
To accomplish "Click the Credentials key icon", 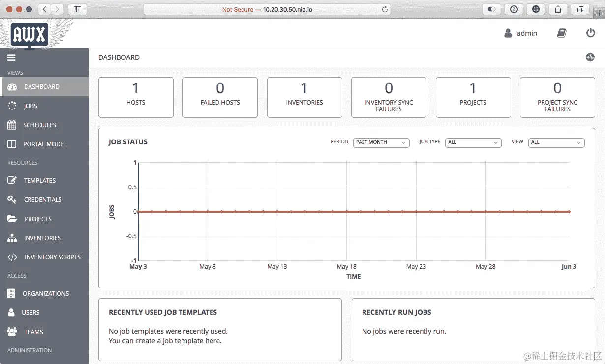I will 12,200.
